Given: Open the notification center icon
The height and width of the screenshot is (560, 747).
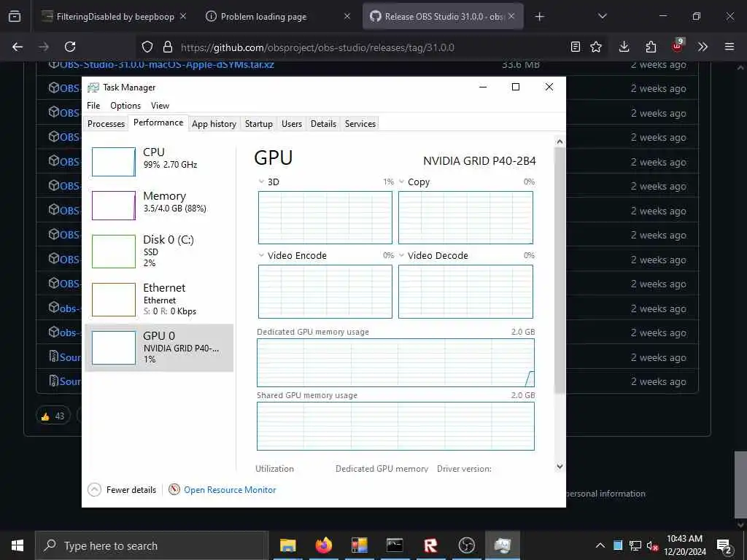Looking at the screenshot, I should click(724, 546).
